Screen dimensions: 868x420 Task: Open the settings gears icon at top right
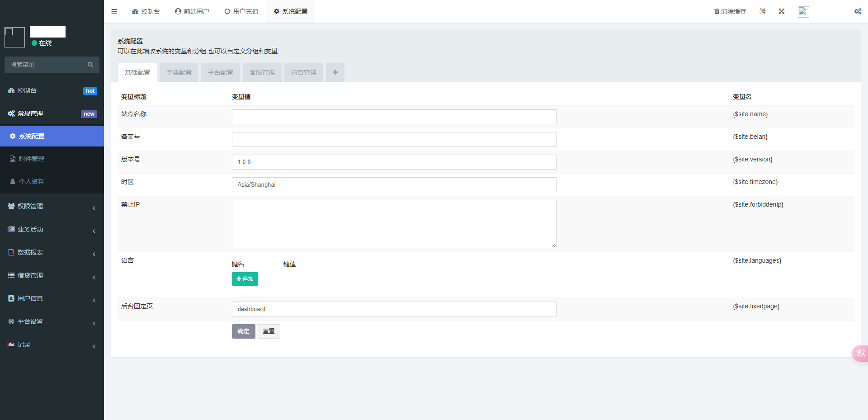point(858,11)
